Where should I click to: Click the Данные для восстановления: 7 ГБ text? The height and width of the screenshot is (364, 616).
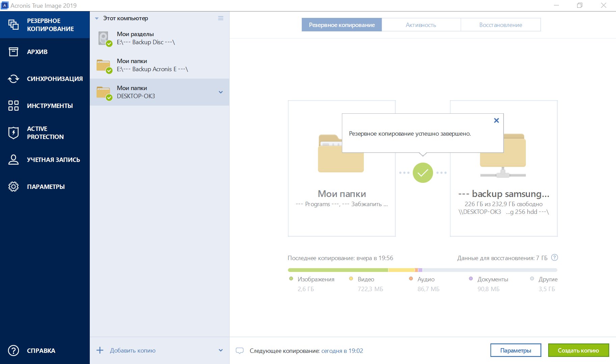(502, 258)
